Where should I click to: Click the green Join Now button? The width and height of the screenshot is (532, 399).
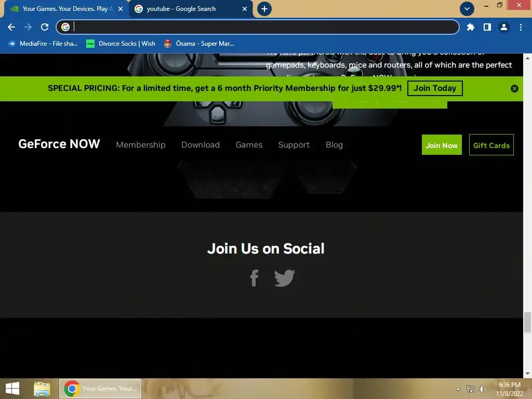click(x=442, y=145)
